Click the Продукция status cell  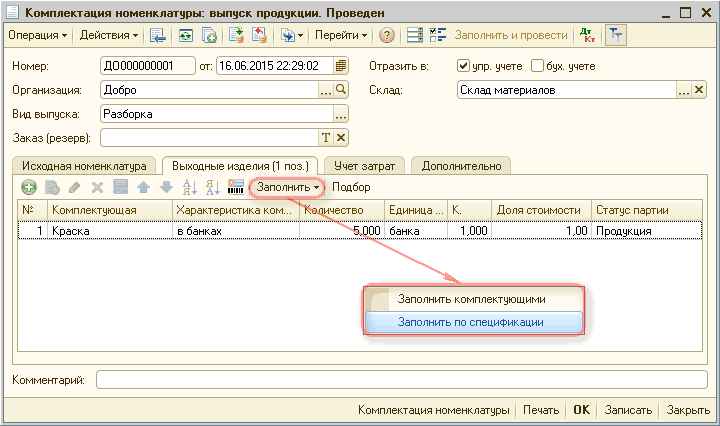(x=647, y=231)
